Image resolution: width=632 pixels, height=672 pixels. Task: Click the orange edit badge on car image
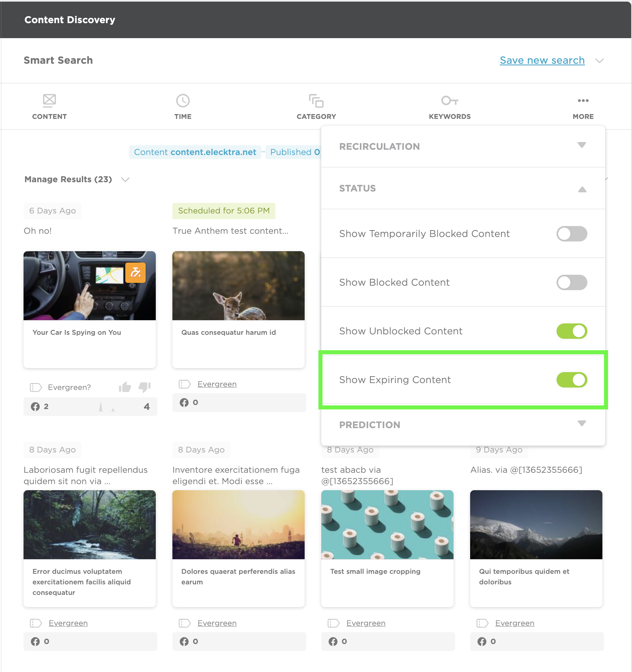tap(135, 273)
